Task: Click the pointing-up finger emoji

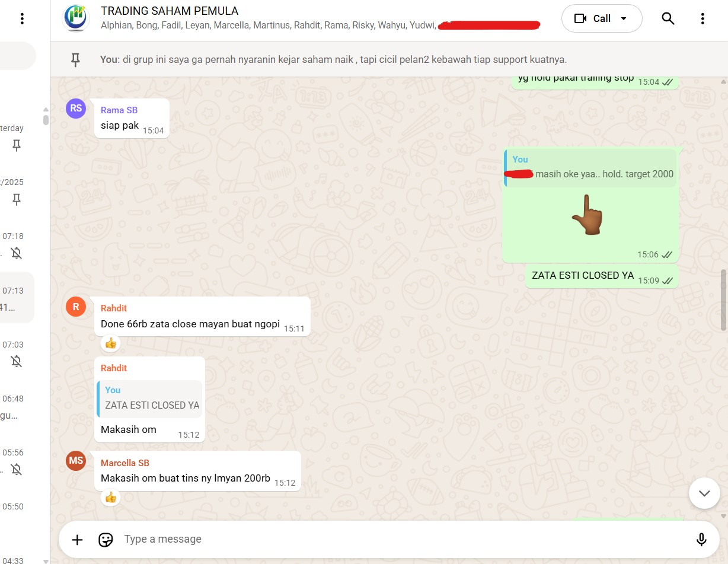Action: [x=587, y=215]
